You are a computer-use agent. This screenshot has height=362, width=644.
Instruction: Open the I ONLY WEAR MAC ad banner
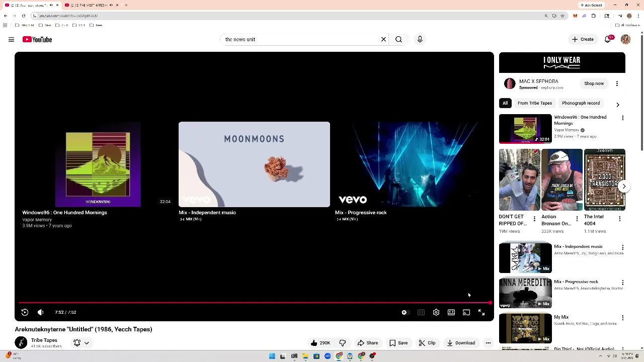click(x=562, y=63)
